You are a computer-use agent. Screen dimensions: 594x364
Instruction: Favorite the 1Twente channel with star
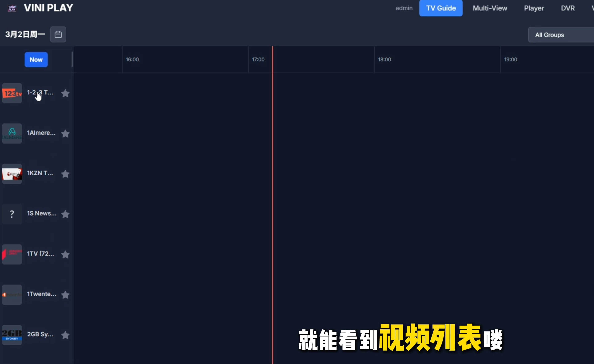pyautogui.click(x=65, y=295)
